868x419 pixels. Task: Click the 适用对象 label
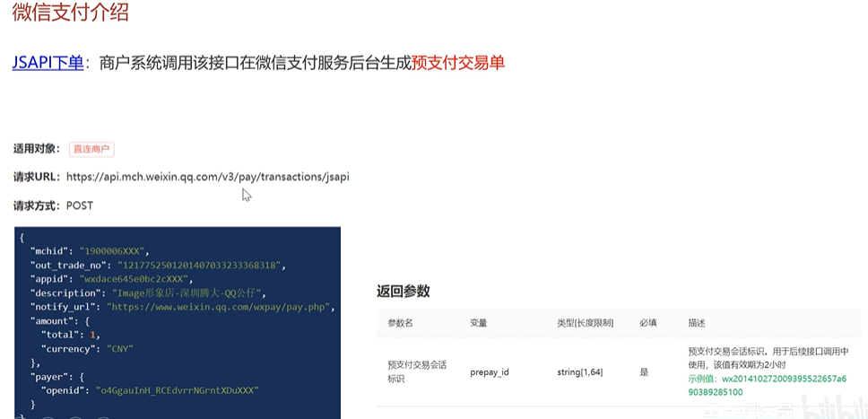(37, 149)
